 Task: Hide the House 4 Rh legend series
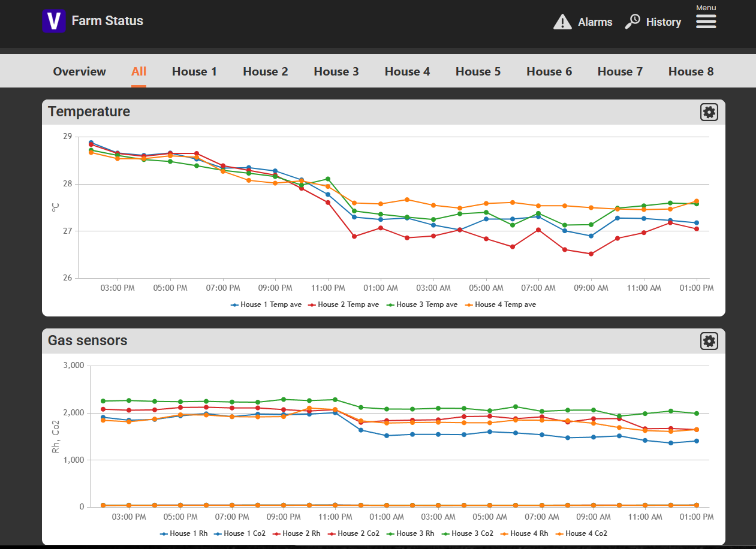click(524, 533)
